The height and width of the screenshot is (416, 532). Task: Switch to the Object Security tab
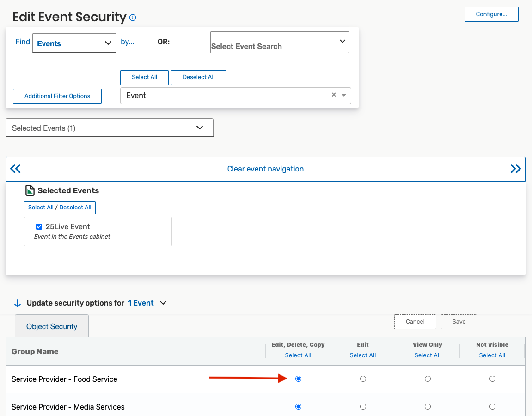point(52,326)
